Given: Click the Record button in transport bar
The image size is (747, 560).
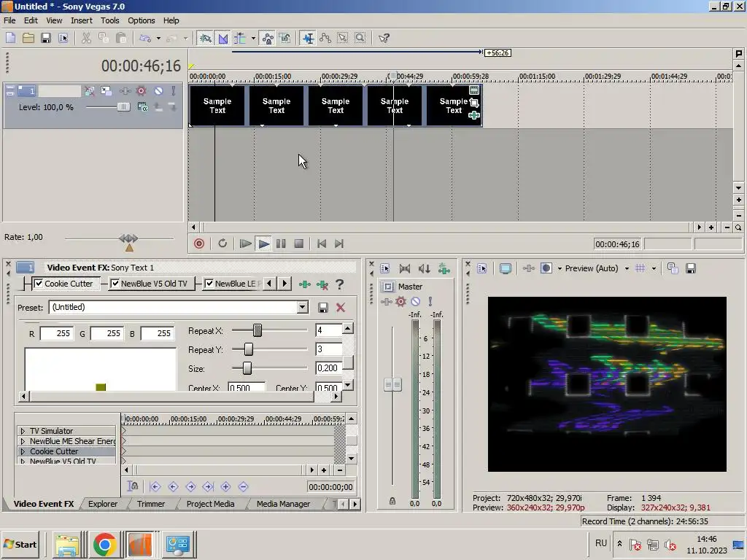Looking at the screenshot, I should (x=199, y=244).
